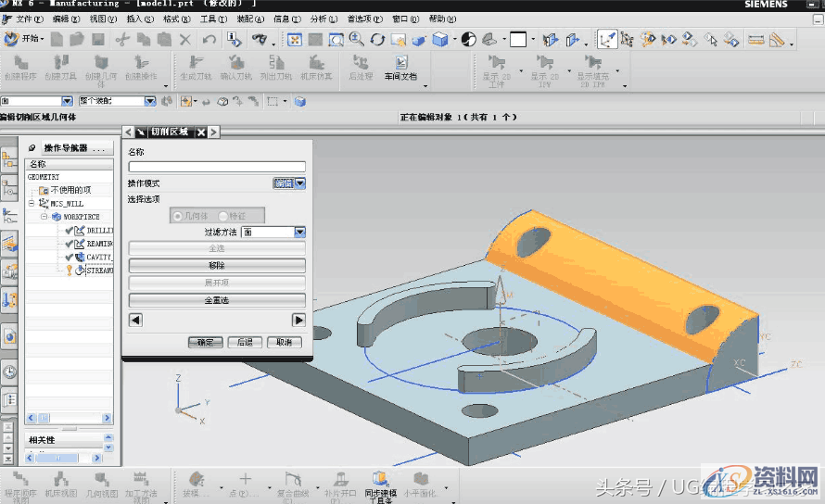Select the 几何体 radio button
The width and height of the screenshot is (825, 504).
point(179,215)
